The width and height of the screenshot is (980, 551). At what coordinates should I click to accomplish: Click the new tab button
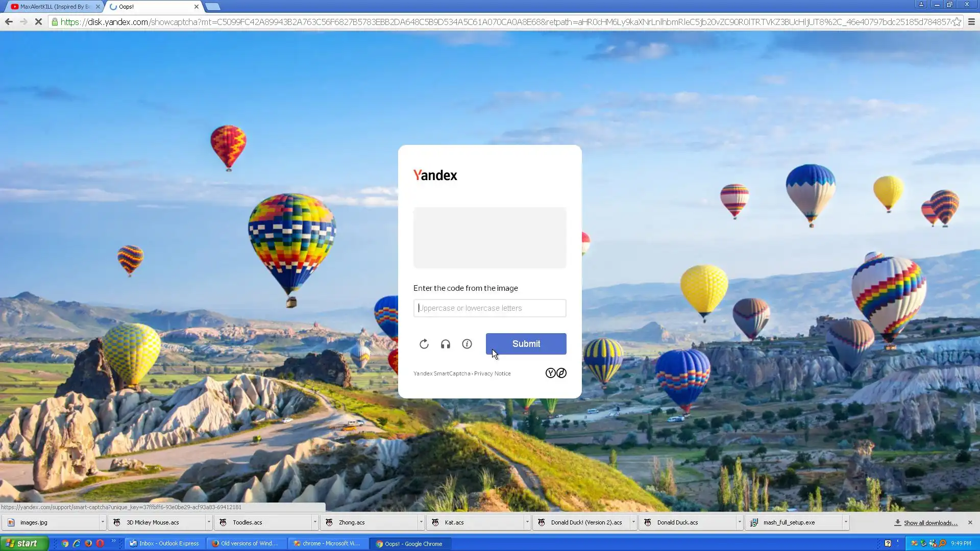pos(213,7)
